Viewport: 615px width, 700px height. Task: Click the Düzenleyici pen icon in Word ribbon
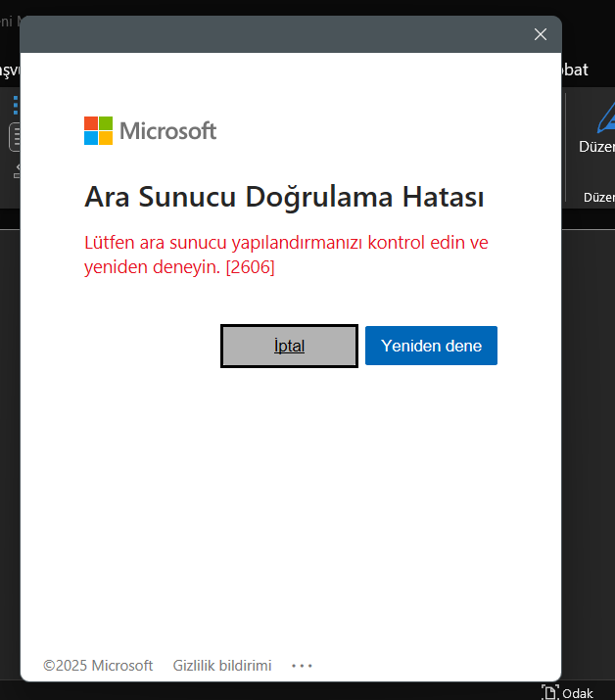(x=606, y=117)
